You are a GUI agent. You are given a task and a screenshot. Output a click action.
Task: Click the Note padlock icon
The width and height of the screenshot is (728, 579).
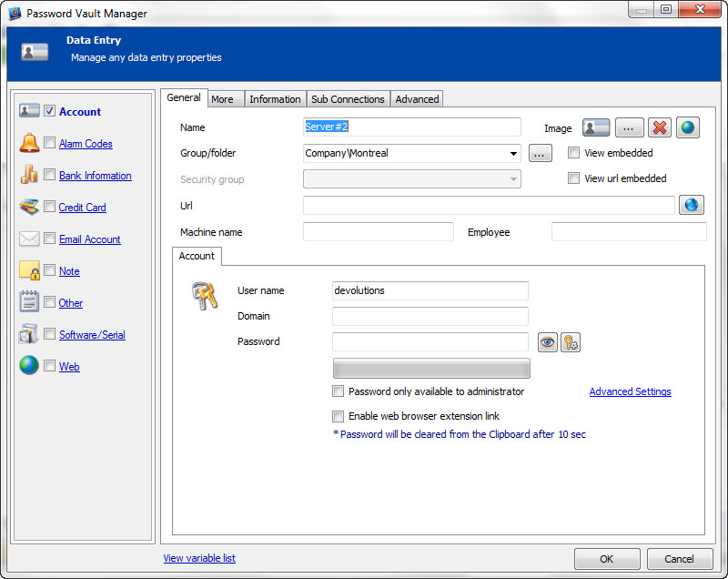(29, 270)
